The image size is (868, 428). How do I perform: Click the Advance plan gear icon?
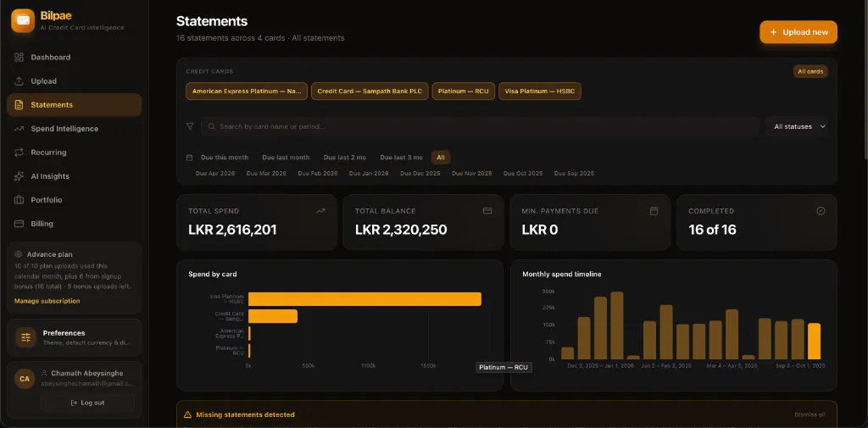point(19,255)
